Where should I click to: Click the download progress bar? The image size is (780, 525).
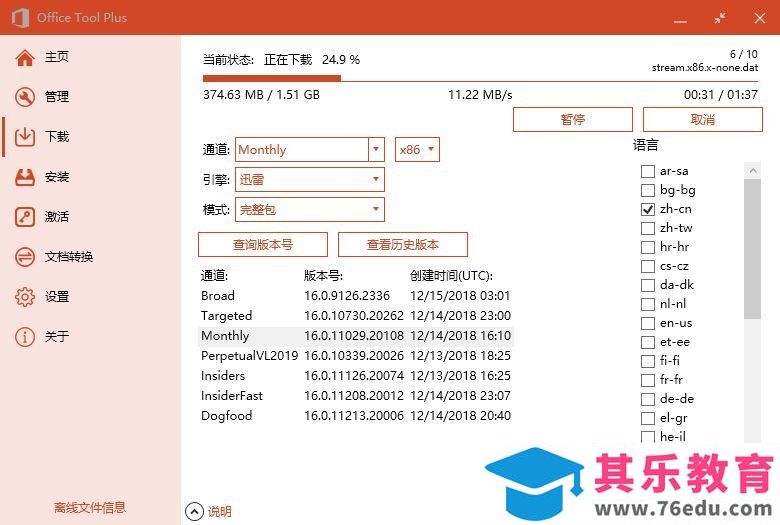point(480,78)
